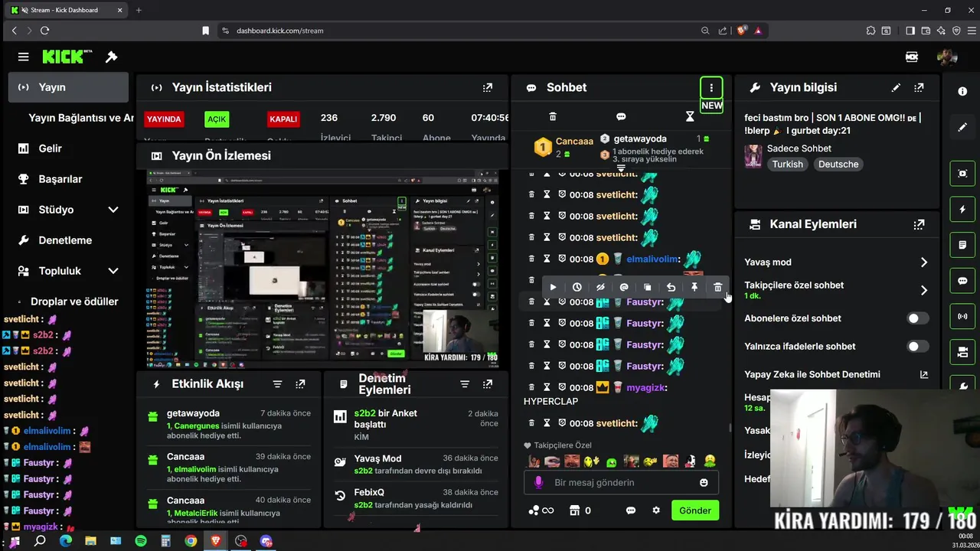Image resolution: width=980 pixels, height=551 pixels.
Task: Toggle the preview capture icon in right sidebar
Action: (x=962, y=174)
